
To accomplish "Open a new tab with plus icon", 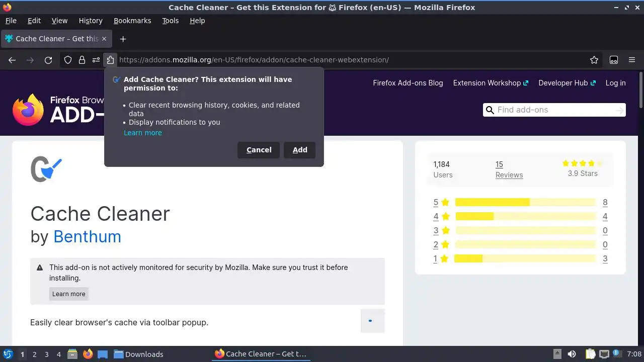I will [123, 39].
